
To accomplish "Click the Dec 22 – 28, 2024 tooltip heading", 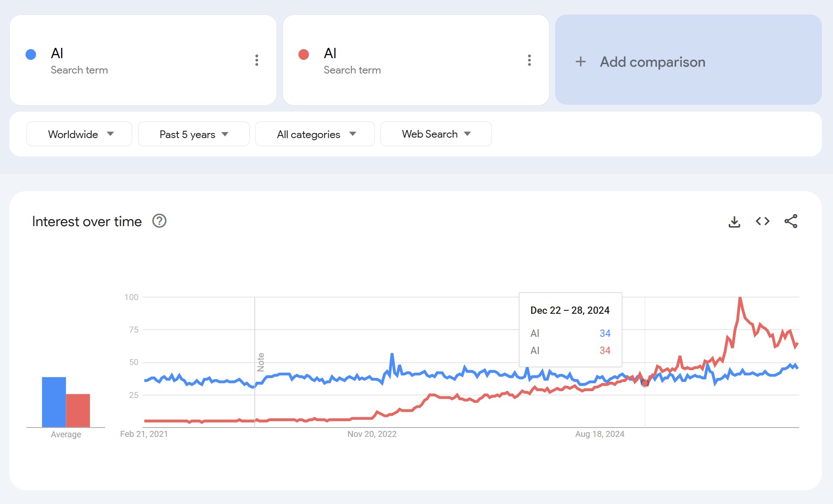I will tap(570, 310).
